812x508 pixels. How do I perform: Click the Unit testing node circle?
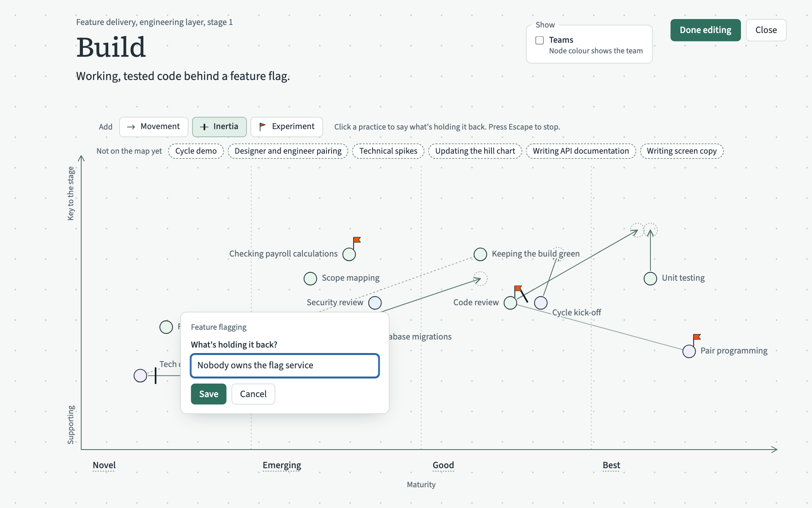coord(650,279)
